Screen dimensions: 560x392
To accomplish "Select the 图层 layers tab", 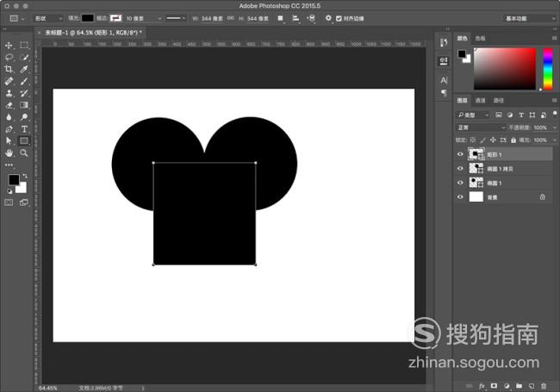I will 462,100.
